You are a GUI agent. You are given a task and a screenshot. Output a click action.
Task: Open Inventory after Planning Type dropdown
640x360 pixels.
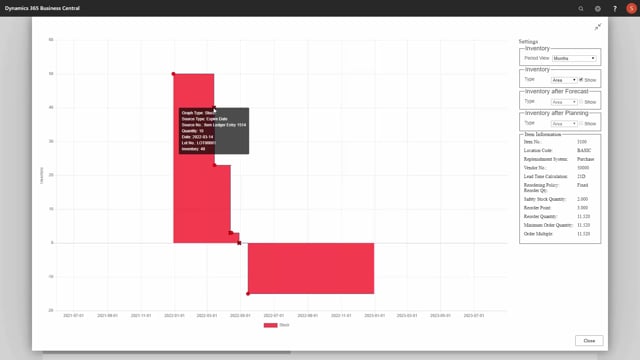click(564, 123)
